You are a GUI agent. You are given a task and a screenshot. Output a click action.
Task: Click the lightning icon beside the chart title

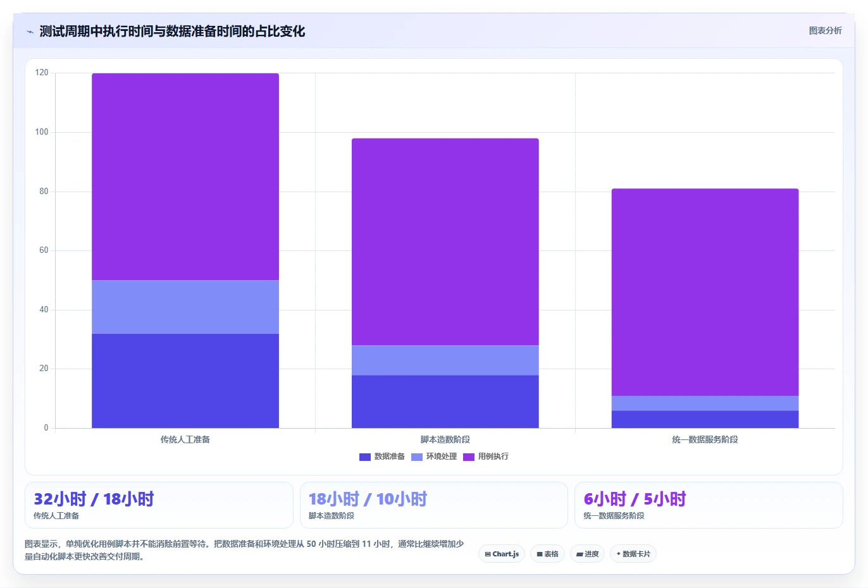point(30,32)
